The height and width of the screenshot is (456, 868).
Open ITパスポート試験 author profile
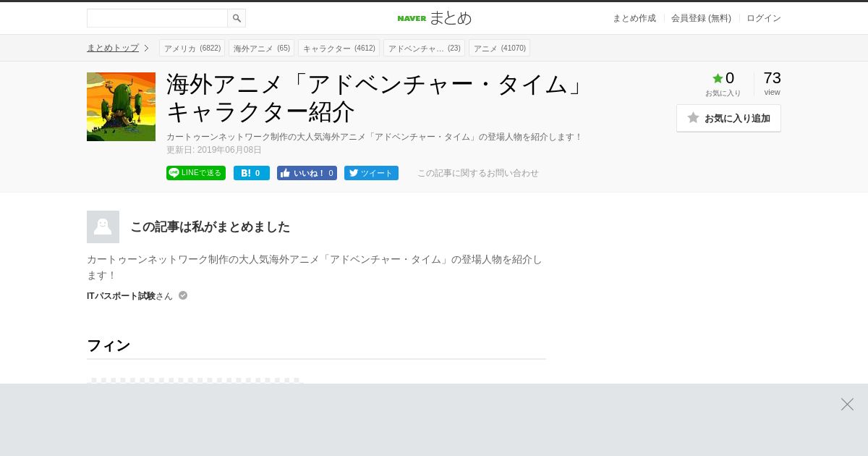point(121,296)
